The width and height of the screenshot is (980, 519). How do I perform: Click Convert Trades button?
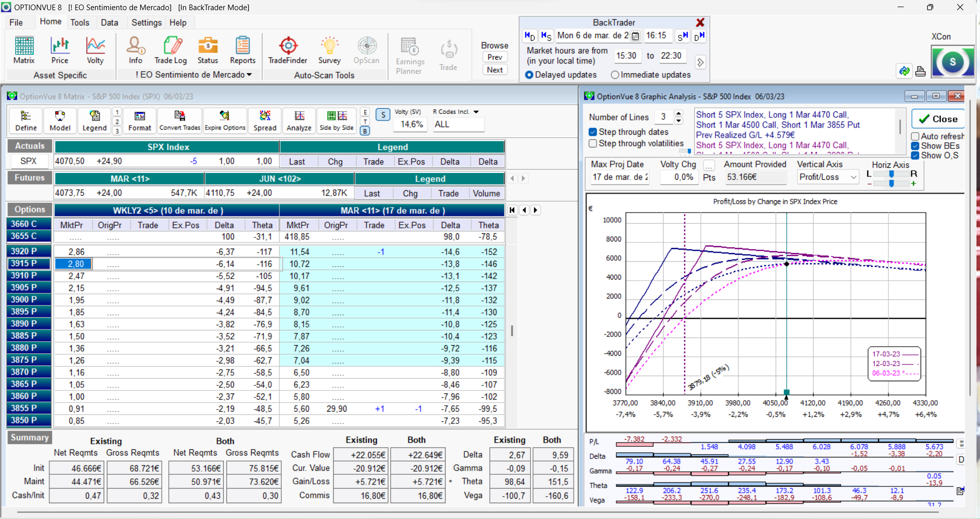pyautogui.click(x=180, y=121)
